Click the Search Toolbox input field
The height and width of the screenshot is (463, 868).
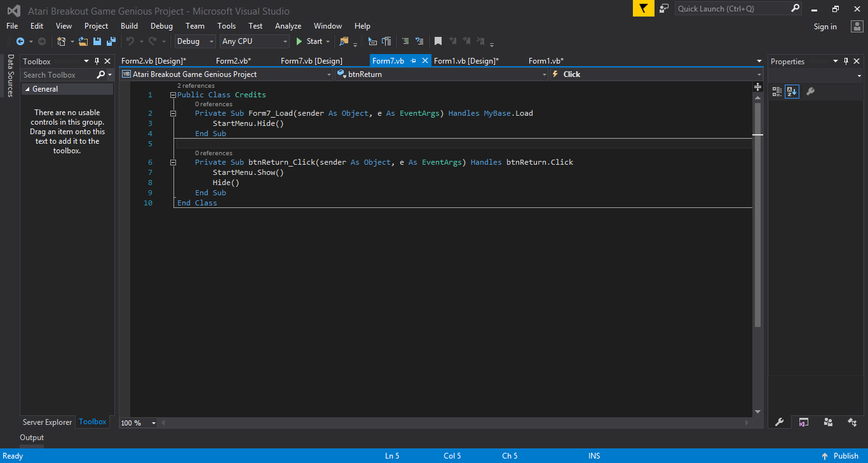pos(58,75)
